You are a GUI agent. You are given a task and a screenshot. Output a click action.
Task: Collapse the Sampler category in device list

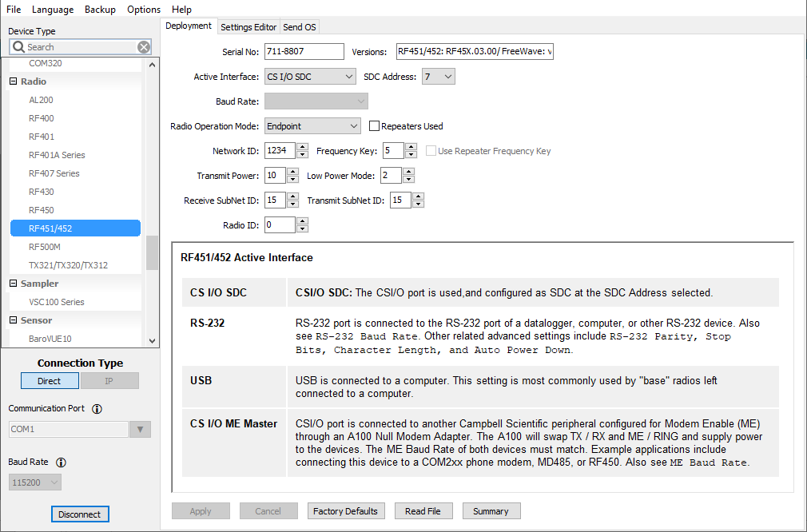(x=14, y=284)
